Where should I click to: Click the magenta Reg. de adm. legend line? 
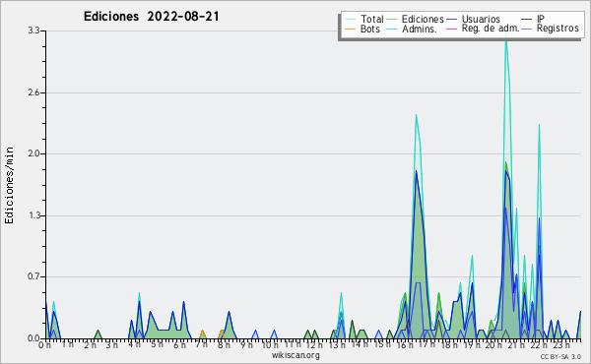click(x=451, y=29)
